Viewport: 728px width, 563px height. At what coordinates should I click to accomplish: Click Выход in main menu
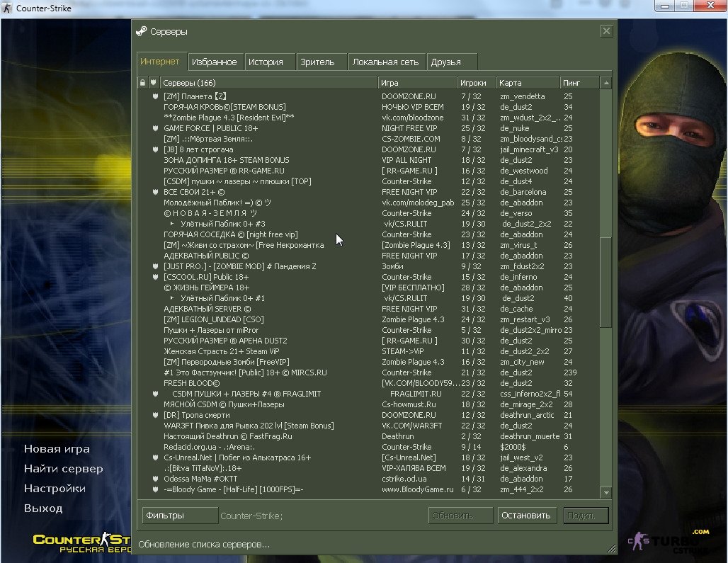pyautogui.click(x=42, y=508)
